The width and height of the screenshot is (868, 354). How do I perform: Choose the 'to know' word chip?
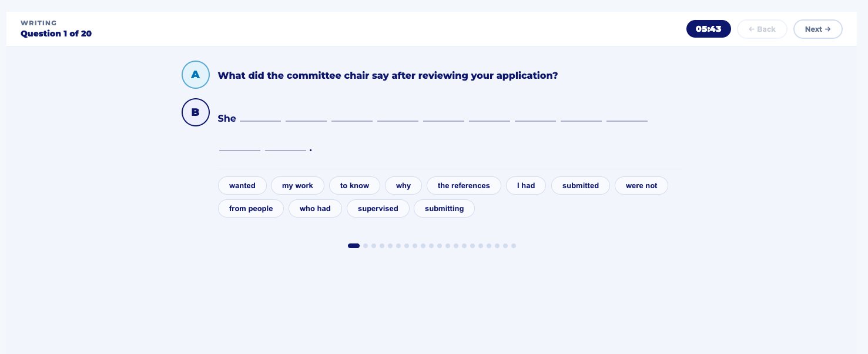click(354, 186)
